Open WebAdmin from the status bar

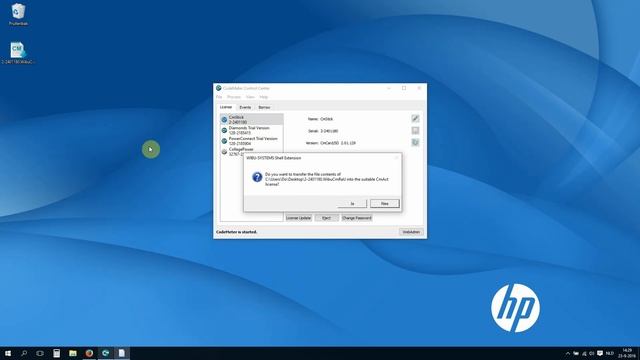[x=411, y=232]
